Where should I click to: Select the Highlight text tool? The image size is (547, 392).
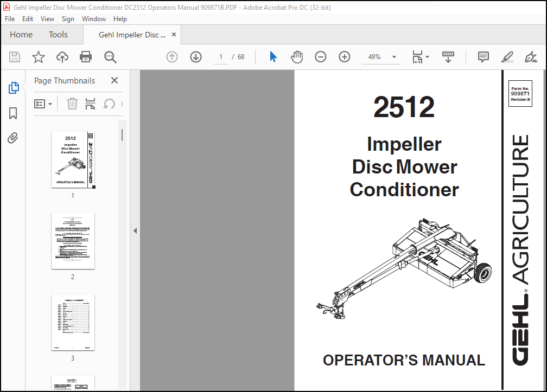pyautogui.click(x=507, y=57)
